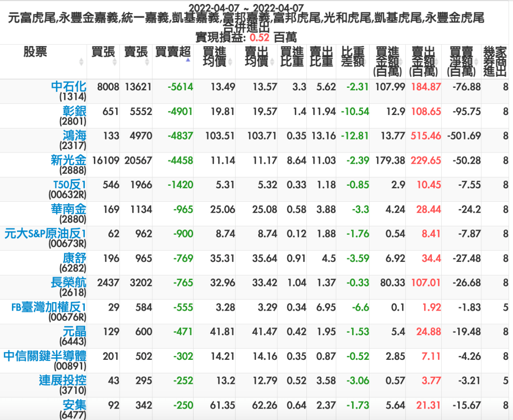513x420 pixels.
Task: Open the 中信關鍵半導體 stock link
Action: coord(45,356)
